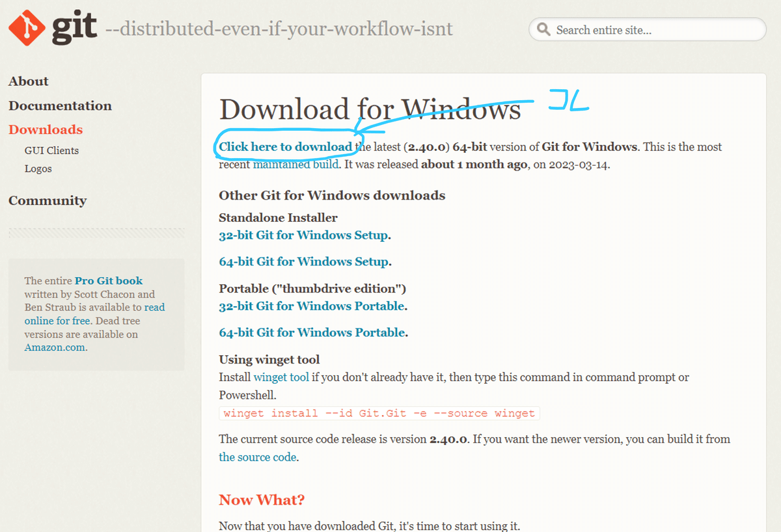
Task: Click the site tagline --distributed-even-if-your-workflow-isnt
Action: point(279,29)
